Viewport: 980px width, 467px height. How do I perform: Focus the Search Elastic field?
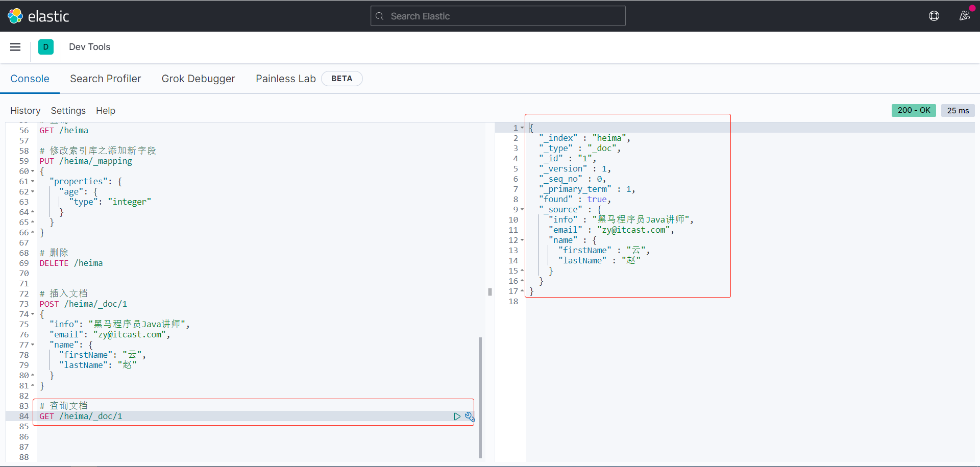click(x=498, y=16)
